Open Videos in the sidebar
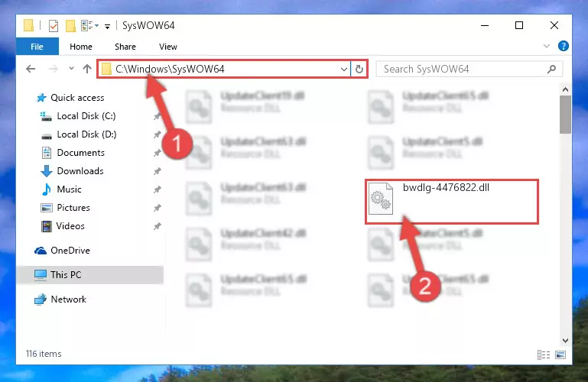588x382 pixels. click(x=63, y=226)
